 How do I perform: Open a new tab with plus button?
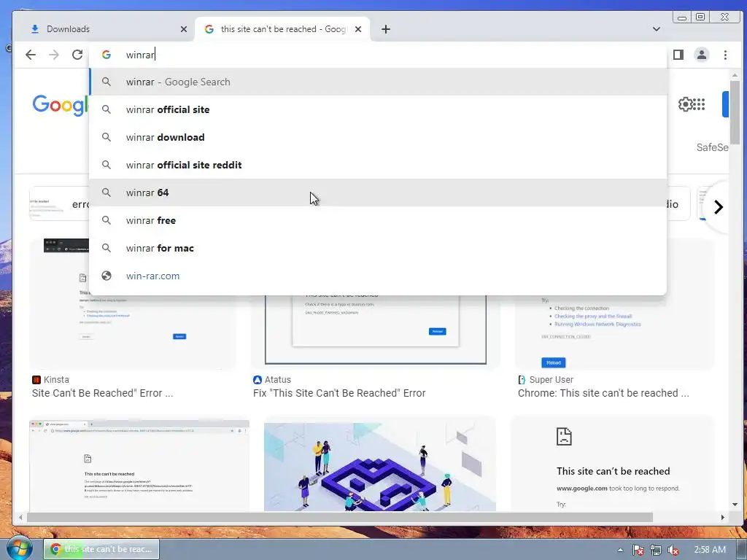(x=386, y=29)
